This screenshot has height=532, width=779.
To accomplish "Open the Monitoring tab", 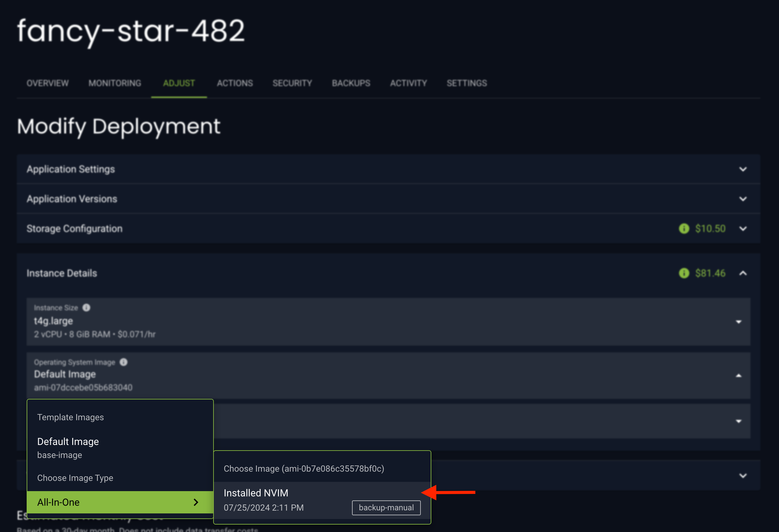I will point(115,83).
